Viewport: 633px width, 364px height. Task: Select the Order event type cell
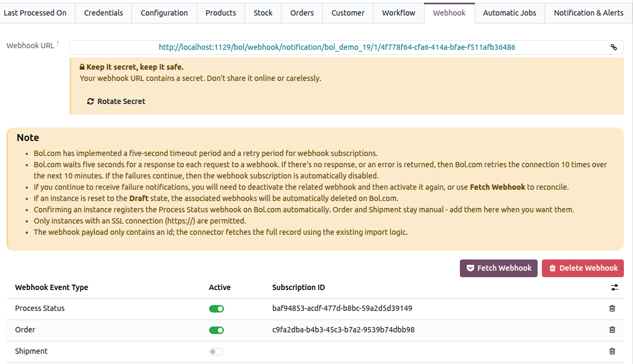pyautogui.click(x=25, y=330)
